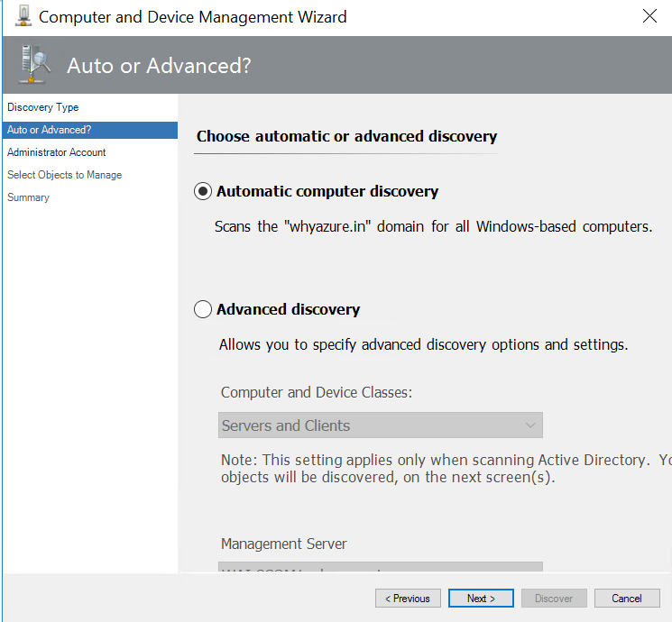This screenshot has width=672, height=622.
Task: Click 'Computer and Device Classes:' label
Action: click(317, 392)
